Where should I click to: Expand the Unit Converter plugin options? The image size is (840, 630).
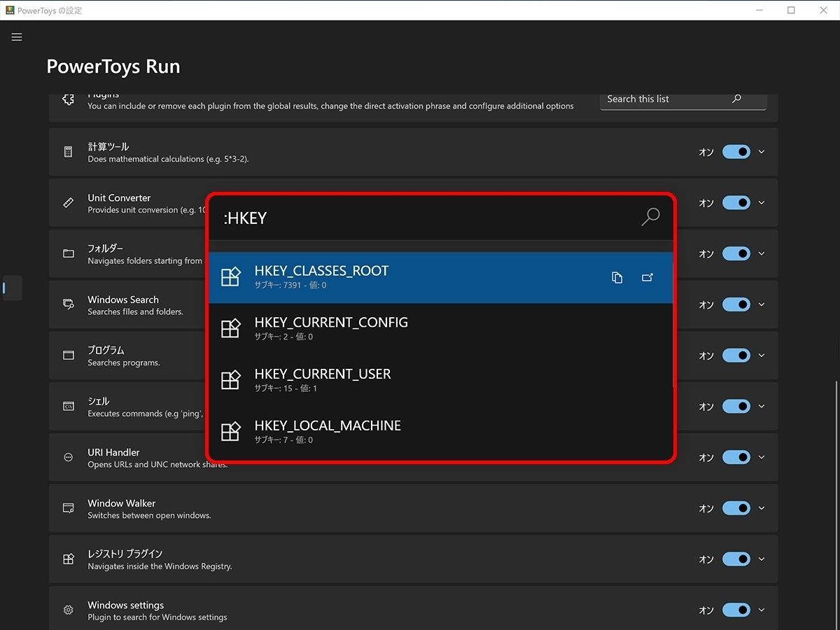(x=762, y=203)
